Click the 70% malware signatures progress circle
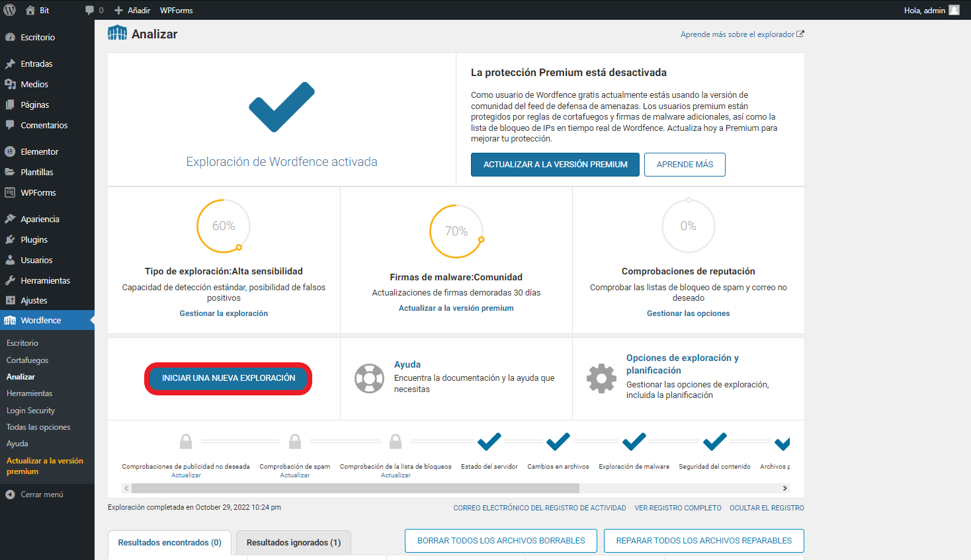The width and height of the screenshot is (971, 560). click(456, 231)
